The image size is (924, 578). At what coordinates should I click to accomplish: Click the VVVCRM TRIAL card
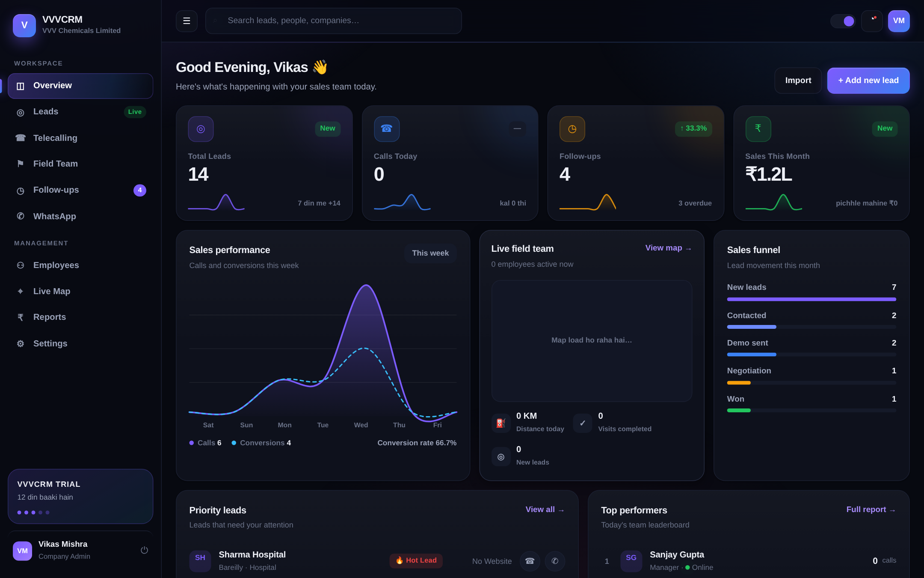click(80, 497)
